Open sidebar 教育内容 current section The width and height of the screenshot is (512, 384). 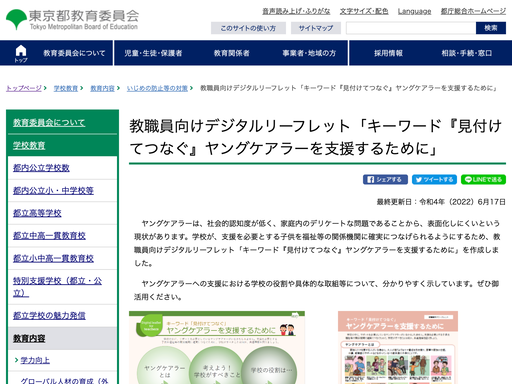click(x=29, y=338)
